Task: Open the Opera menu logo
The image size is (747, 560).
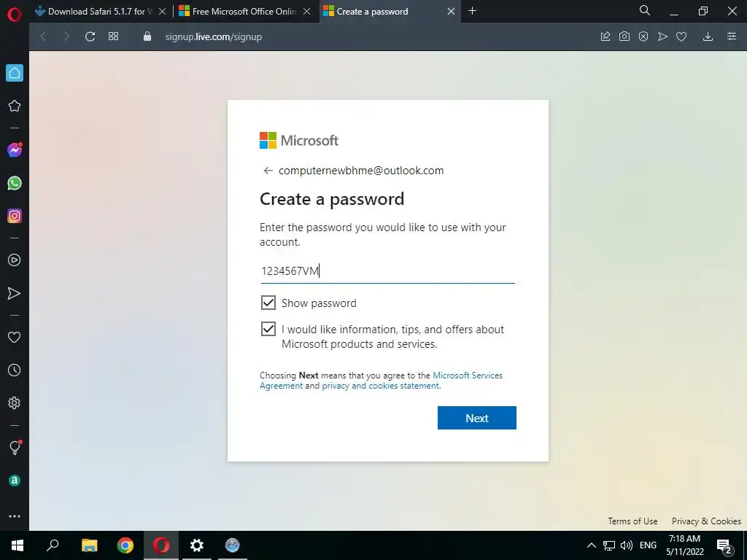Action: click(x=15, y=15)
